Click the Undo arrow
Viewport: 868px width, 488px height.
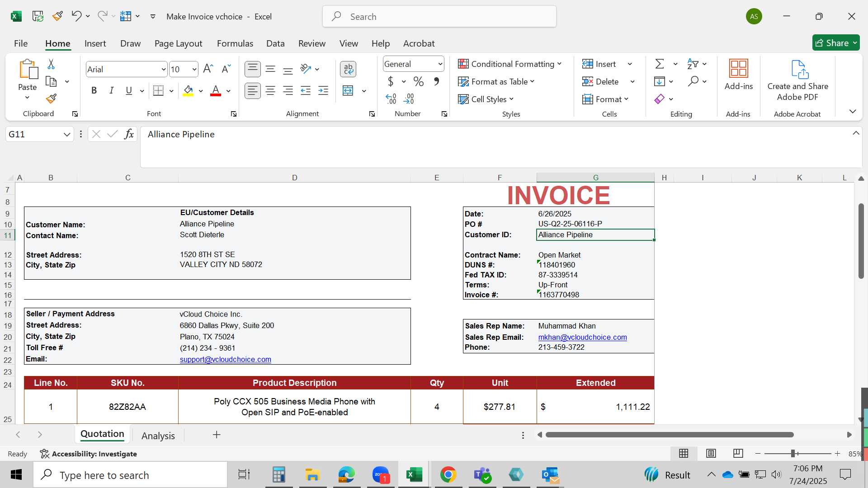pos(76,16)
